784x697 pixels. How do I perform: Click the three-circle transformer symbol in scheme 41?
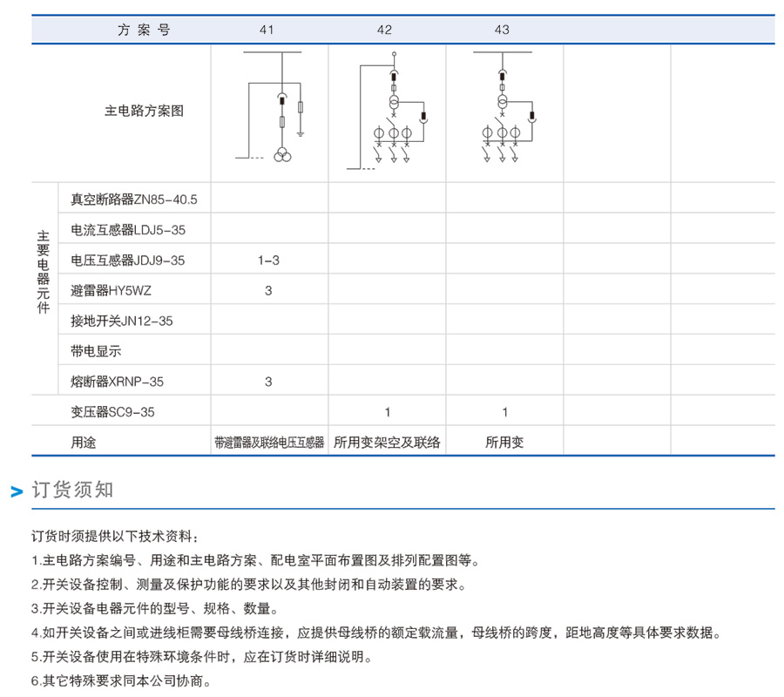pos(281,154)
